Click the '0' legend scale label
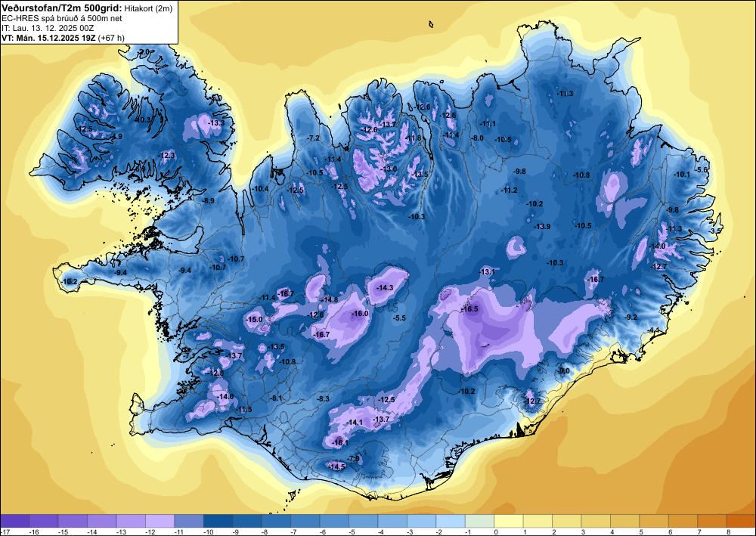The height and width of the screenshot is (536, 756). [x=494, y=531]
